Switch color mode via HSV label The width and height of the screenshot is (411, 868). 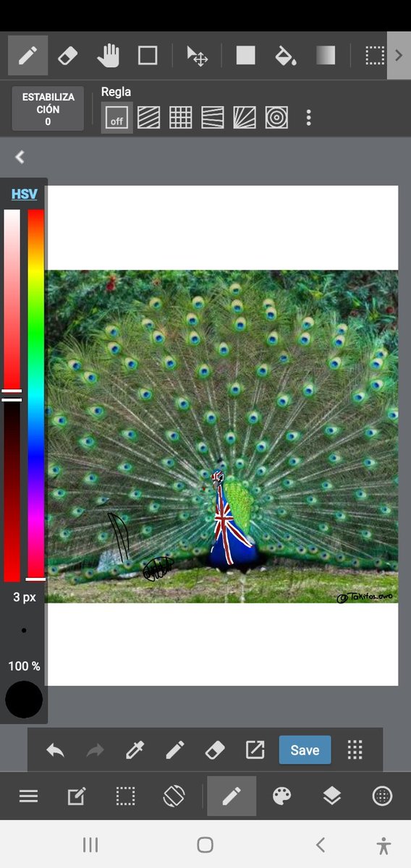pos(24,194)
